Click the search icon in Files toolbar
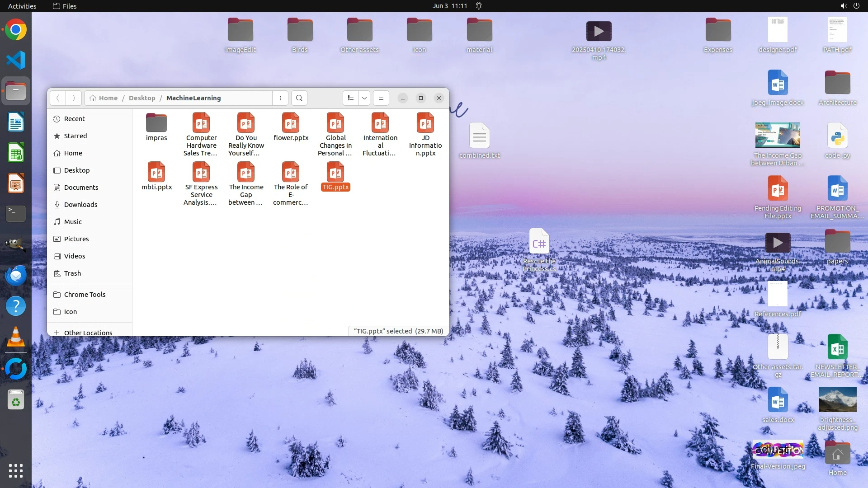 tap(299, 98)
